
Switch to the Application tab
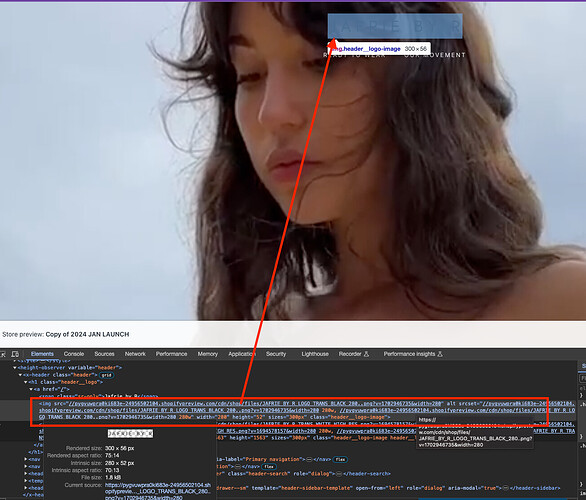tap(242, 354)
